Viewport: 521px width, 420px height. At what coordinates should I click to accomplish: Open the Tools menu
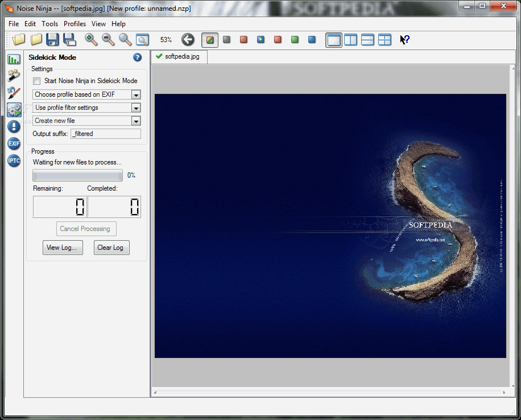click(x=50, y=23)
